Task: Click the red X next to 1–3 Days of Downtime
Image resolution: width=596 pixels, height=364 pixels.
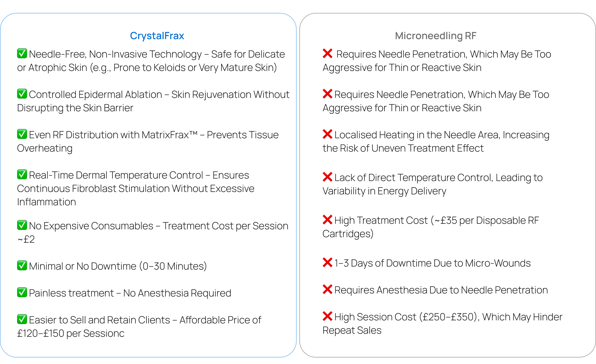Action: point(327,262)
